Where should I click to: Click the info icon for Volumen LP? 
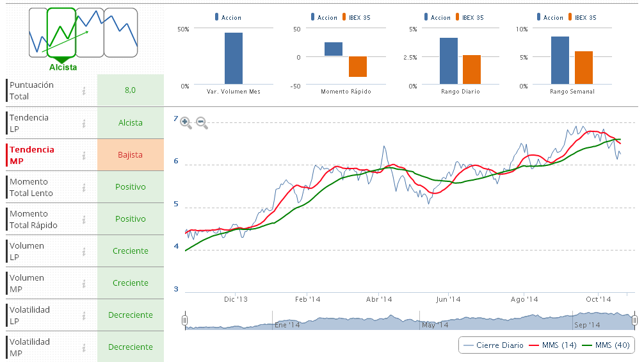point(84,251)
